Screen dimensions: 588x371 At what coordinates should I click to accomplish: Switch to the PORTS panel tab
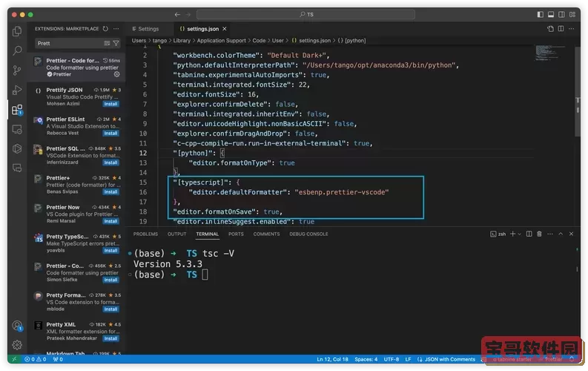click(x=236, y=234)
